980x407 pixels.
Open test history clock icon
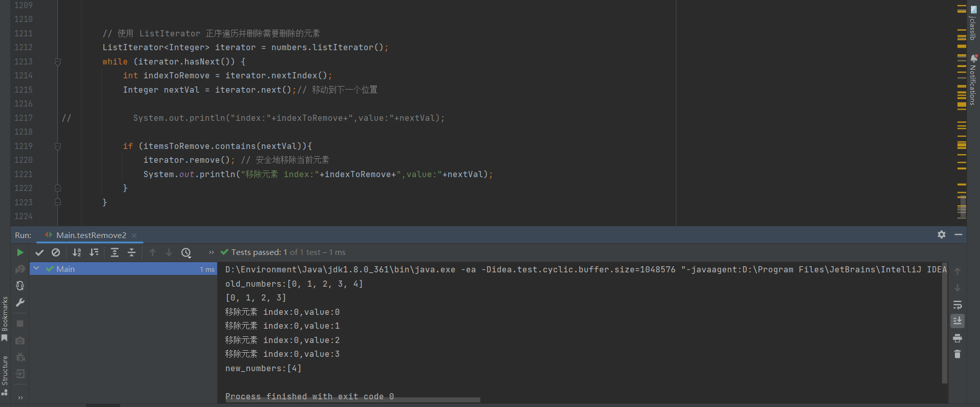pos(186,252)
